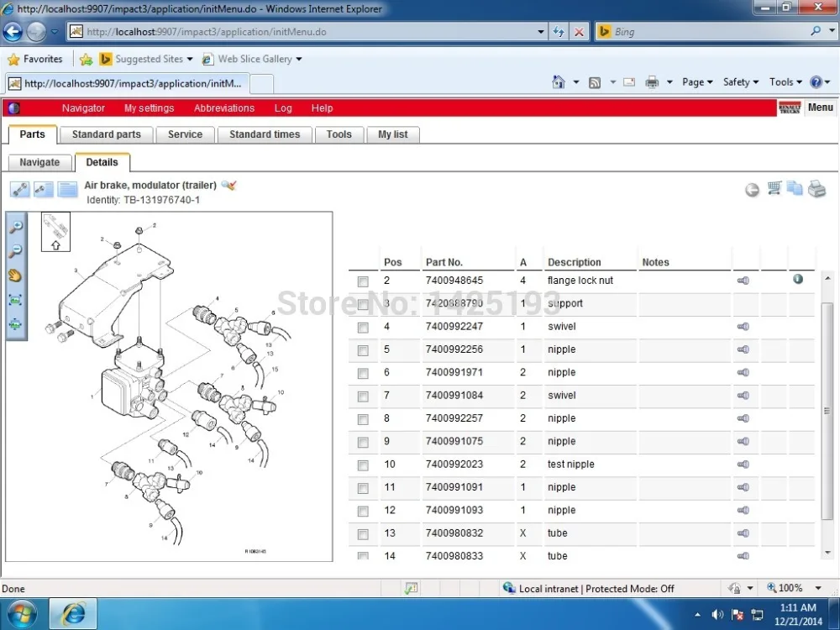Open the shopping cart icon
Screen dimensions: 840x630
click(774, 189)
